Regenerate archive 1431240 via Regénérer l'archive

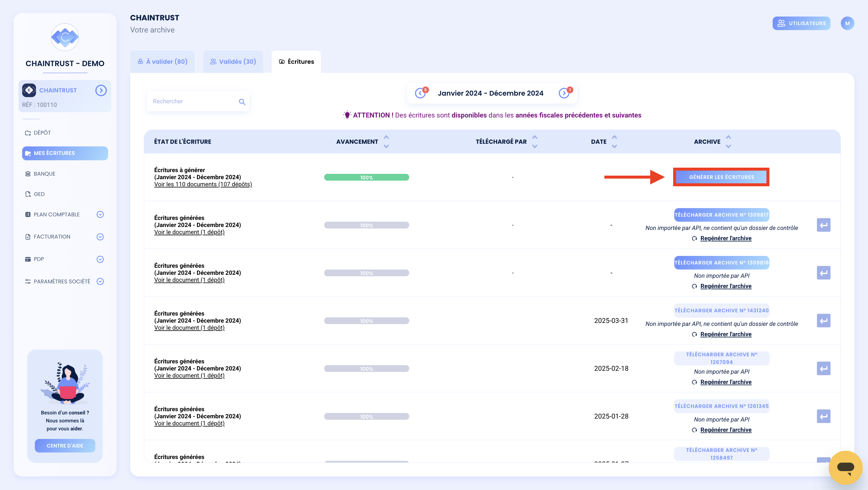tap(726, 334)
